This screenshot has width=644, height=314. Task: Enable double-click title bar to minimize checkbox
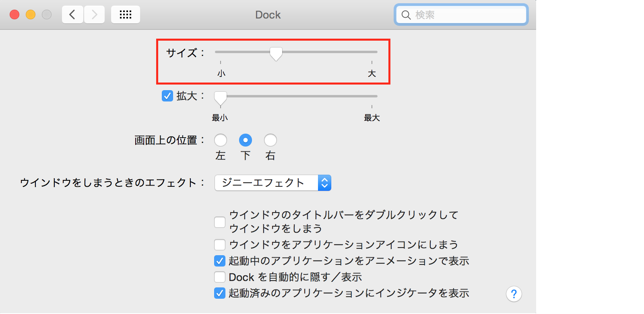[x=220, y=222]
